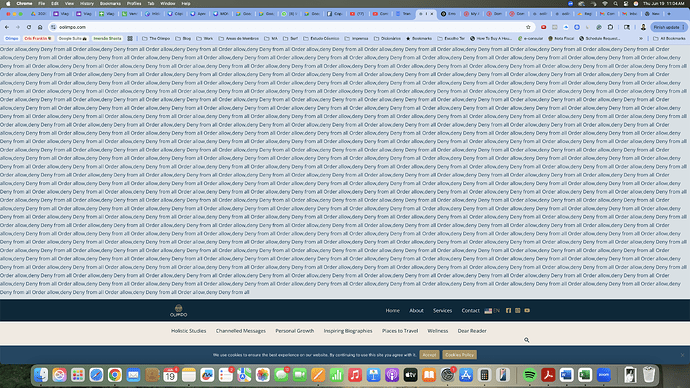Open the Wellness category
Screen dimensions: 690x388
click(438, 331)
